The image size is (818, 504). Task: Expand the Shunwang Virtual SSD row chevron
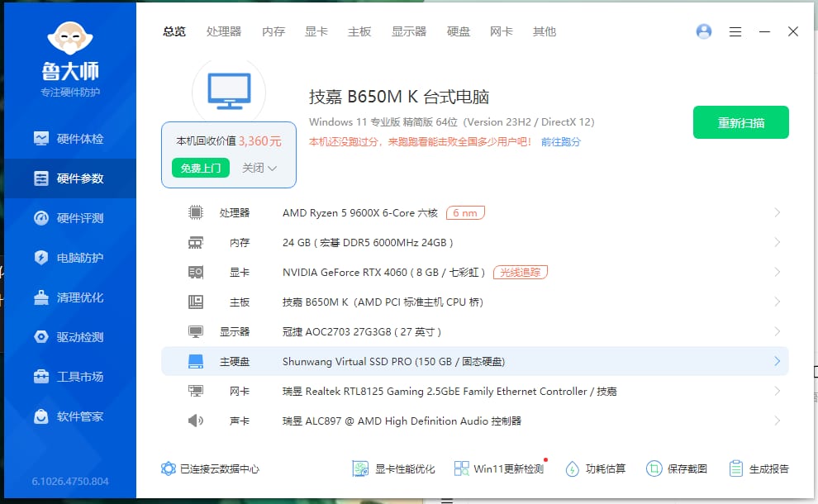click(777, 361)
